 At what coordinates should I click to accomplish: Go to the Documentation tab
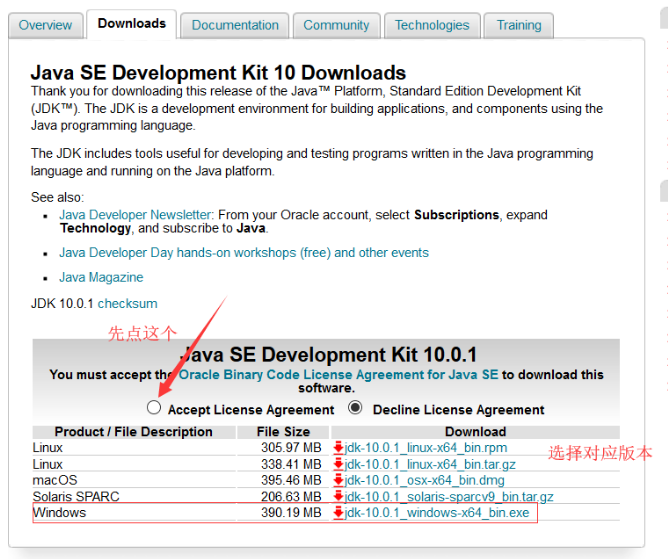235,25
